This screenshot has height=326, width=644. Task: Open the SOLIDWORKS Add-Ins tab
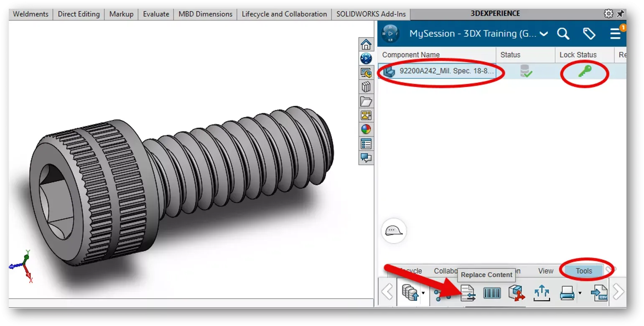coord(371,14)
